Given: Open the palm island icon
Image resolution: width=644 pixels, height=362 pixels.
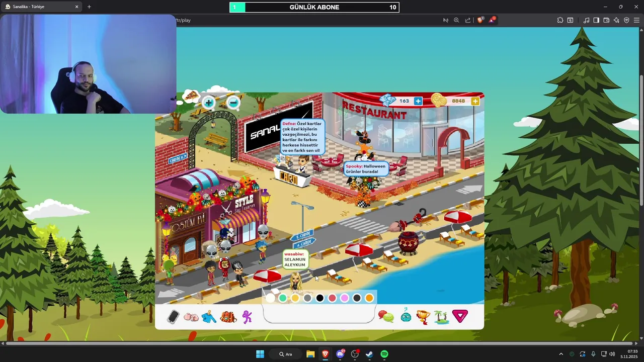Looking at the screenshot, I should tap(441, 317).
